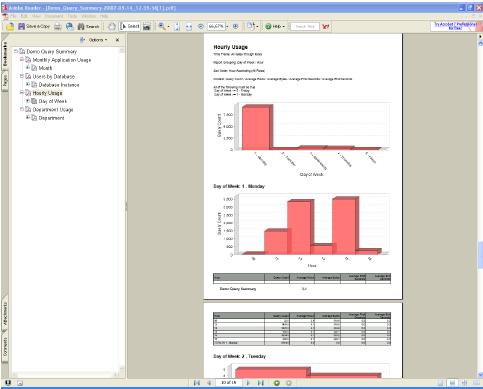This screenshot has height=389, width=483.
Task: Open the Help dropdown arrow
Action: pyautogui.click(x=284, y=26)
